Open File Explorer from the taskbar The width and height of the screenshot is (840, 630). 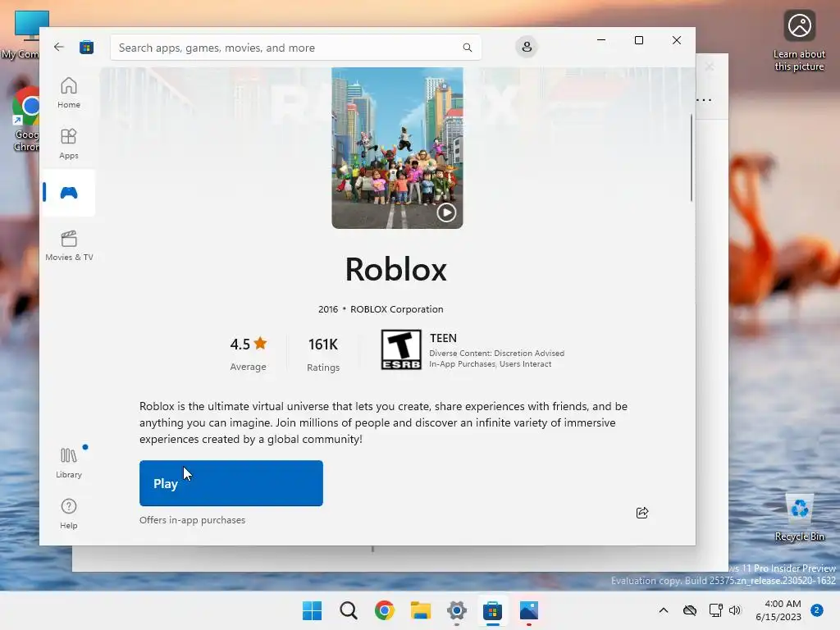(x=421, y=610)
